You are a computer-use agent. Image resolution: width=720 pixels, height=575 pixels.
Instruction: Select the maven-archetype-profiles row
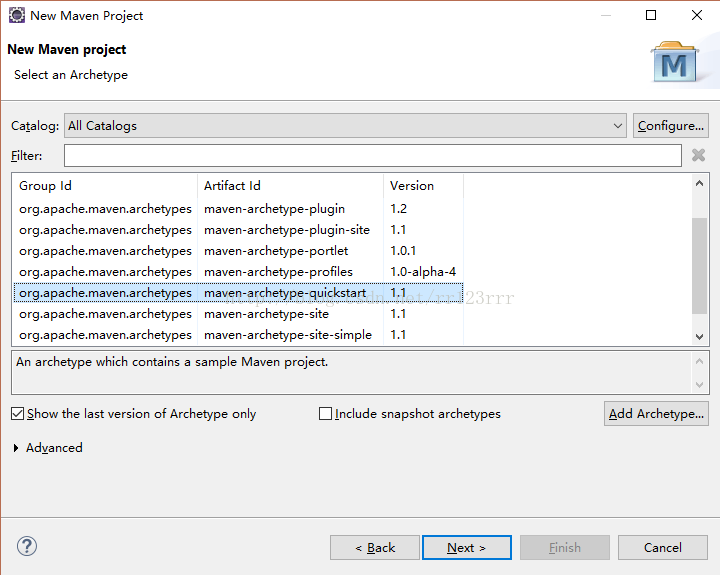238,272
